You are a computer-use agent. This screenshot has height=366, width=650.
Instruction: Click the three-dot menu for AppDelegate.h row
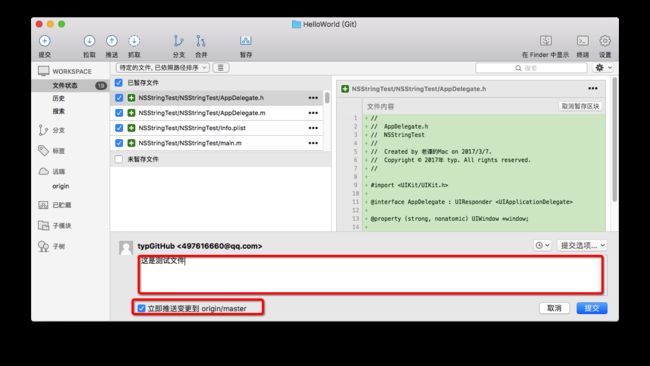[313, 98]
